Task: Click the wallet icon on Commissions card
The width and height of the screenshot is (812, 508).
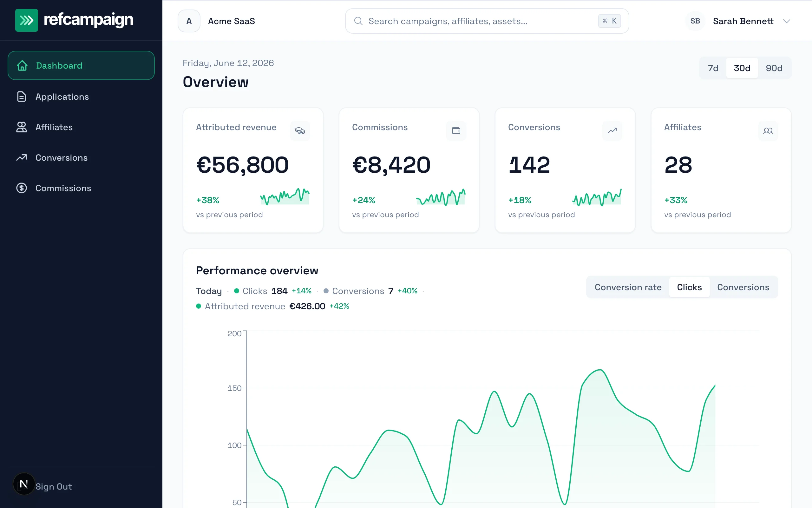Action: (456, 131)
